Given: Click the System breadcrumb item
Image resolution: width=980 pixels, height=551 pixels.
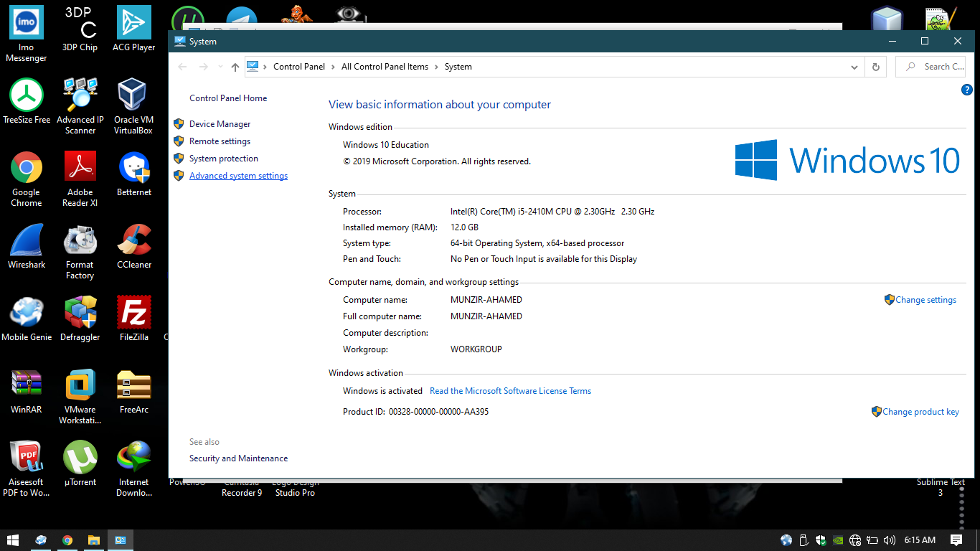Looking at the screenshot, I should point(458,67).
